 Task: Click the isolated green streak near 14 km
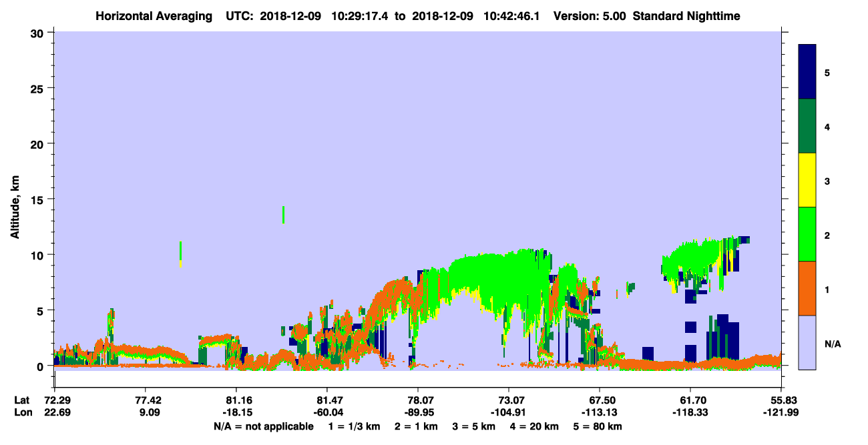coord(284,214)
